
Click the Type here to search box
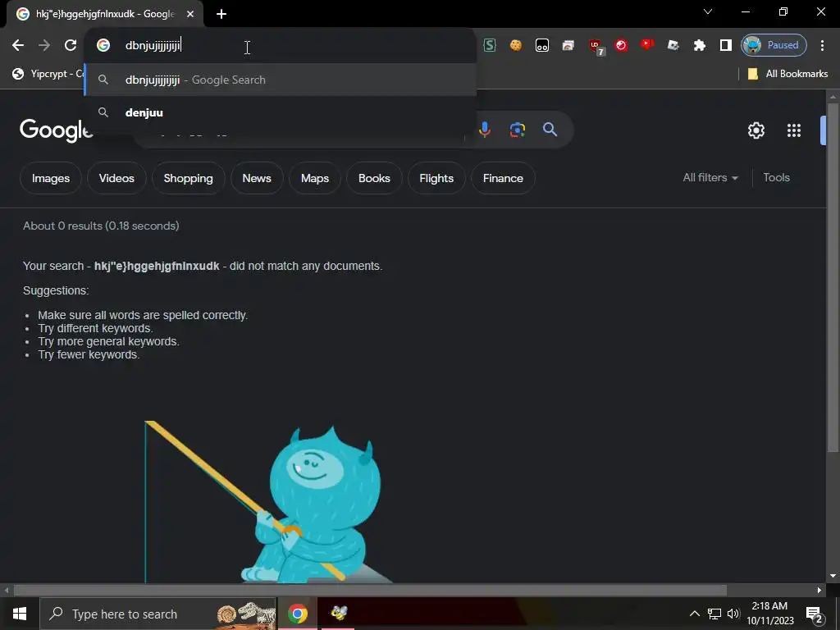pos(158,614)
